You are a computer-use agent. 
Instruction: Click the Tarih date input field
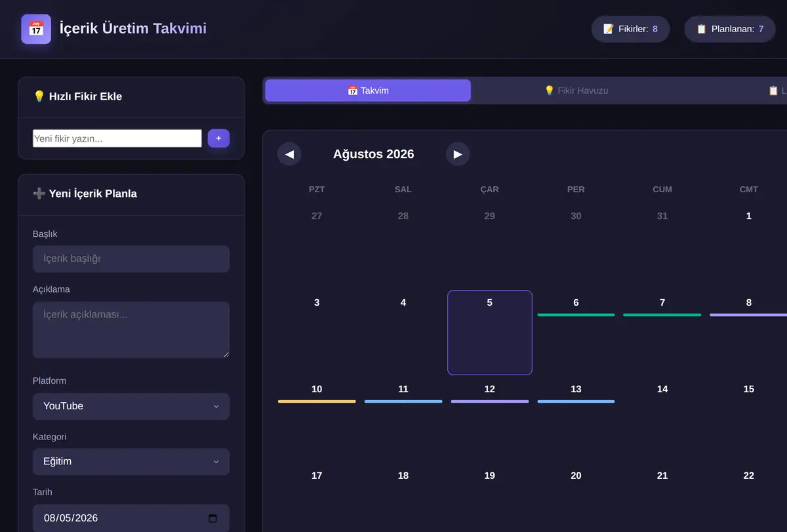(131, 518)
